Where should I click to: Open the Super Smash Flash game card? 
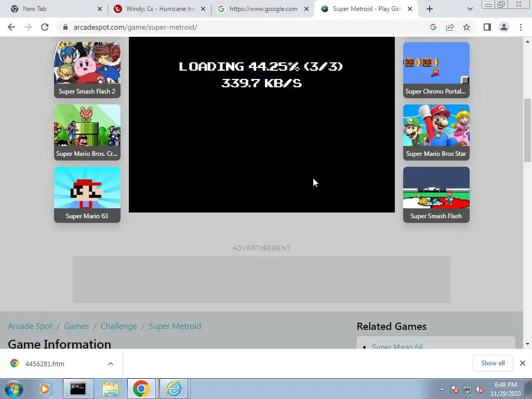[x=436, y=195]
